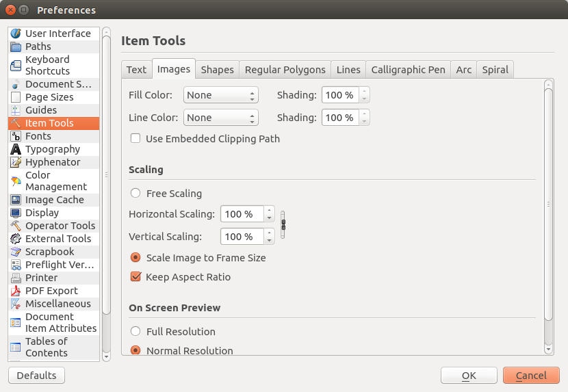Click the PDF Export icon
Screen dimensions: 568x392
(16, 291)
